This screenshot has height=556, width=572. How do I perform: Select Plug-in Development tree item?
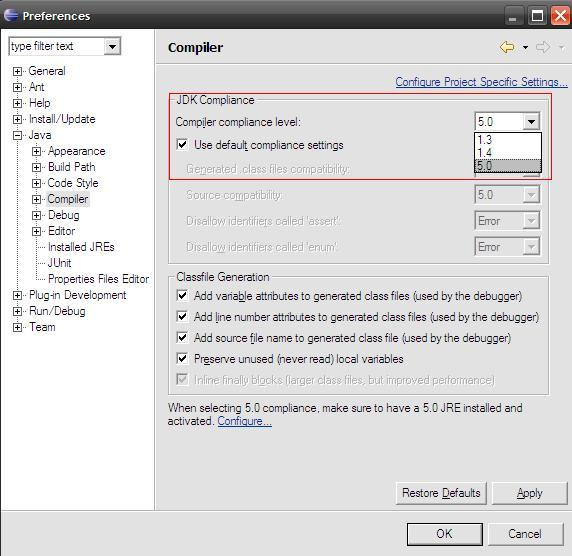pos(77,295)
